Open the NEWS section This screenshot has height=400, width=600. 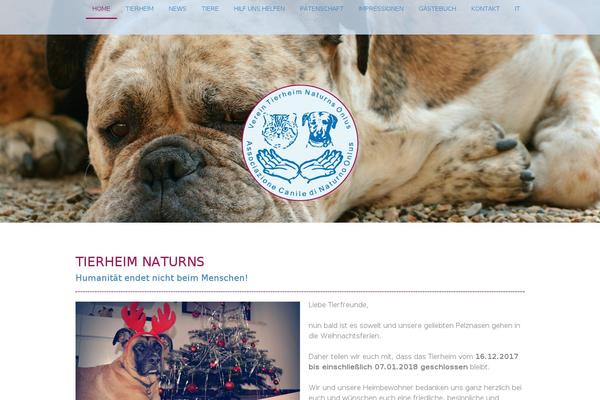point(177,8)
